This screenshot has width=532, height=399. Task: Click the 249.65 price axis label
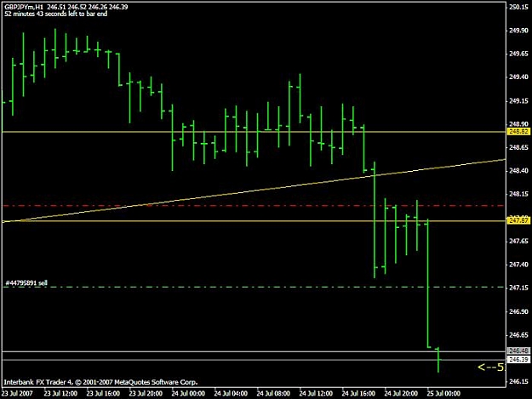pyautogui.click(x=519, y=54)
